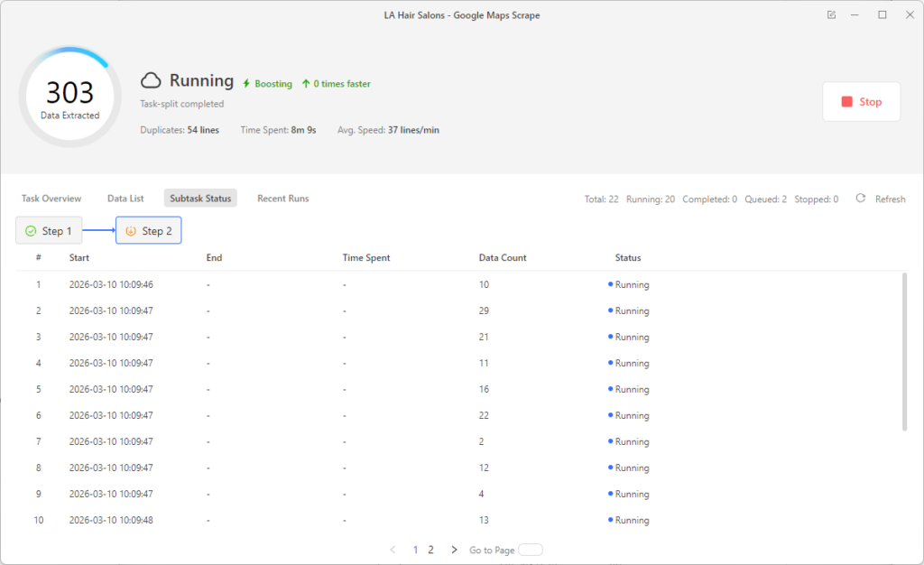Click Data Count 2 in row 7
This screenshot has width=924, height=565.
[x=482, y=442]
